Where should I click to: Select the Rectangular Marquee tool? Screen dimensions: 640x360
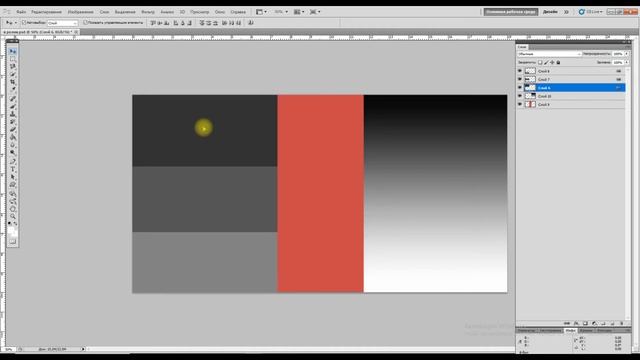[13, 59]
